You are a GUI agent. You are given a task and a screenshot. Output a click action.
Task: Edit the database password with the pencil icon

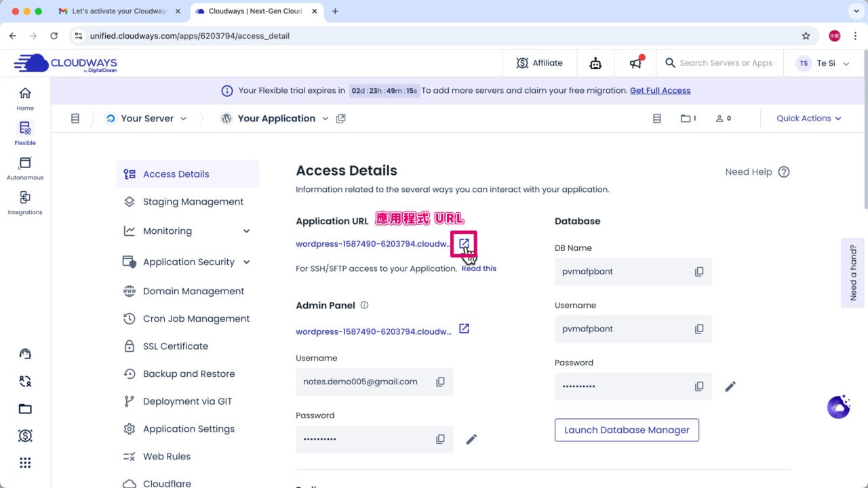(x=730, y=386)
